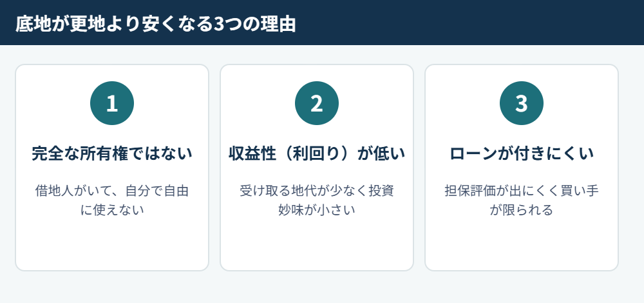Screen dimensions: 644x303
Task: Select the line 担保評価が出にくく買い手
Action: [521, 191]
